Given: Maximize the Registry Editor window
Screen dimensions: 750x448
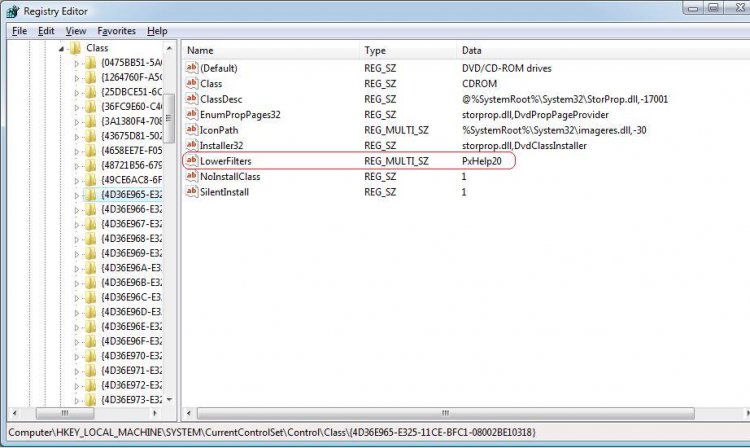Looking at the screenshot, I should (x=714, y=8).
